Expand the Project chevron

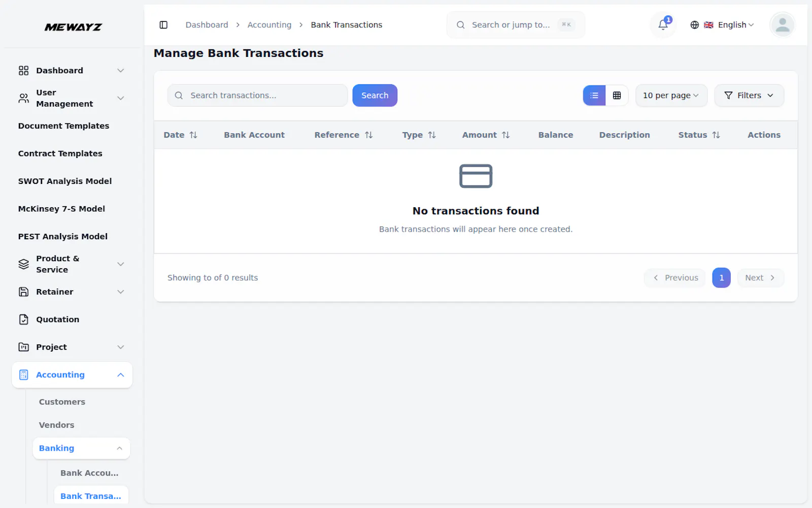(x=121, y=347)
